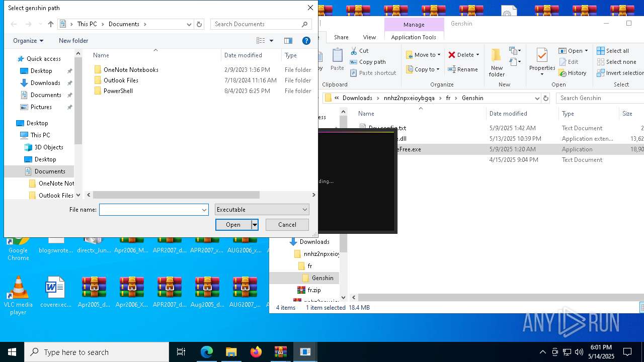Screen dimensions: 644x362
Task: Switch to the Share tab in Explorer
Action: 341,37
